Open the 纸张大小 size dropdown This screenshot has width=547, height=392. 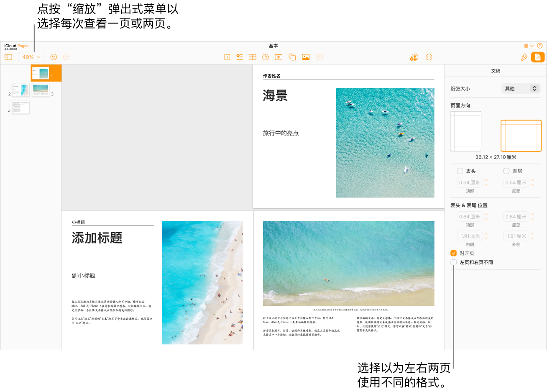[x=521, y=88]
